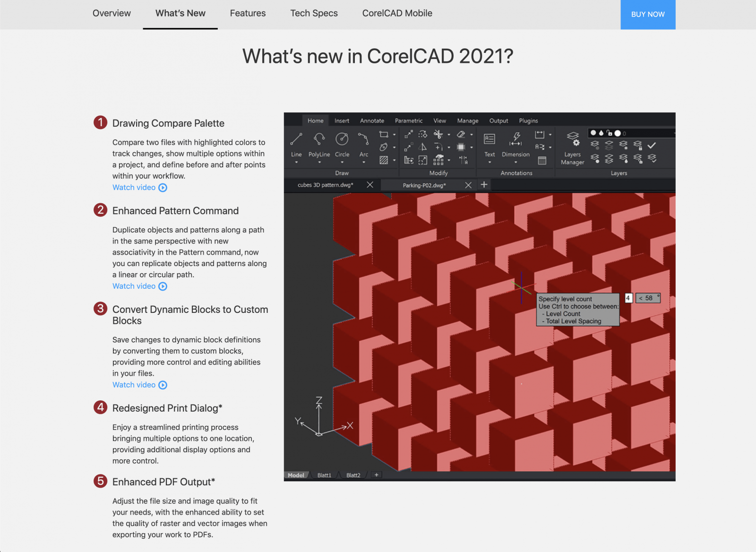Viewport: 756px width, 552px height.
Task: Add a new drawing tab with plus
Action: tap(484, 184)
